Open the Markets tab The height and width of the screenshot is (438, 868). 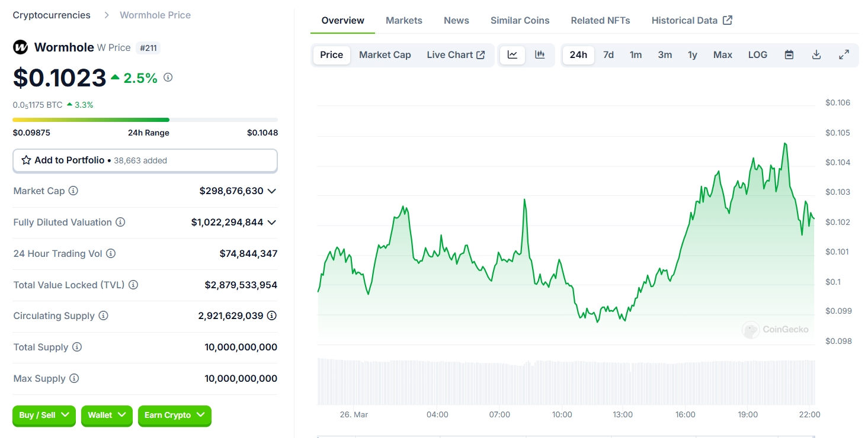[403, 21]
